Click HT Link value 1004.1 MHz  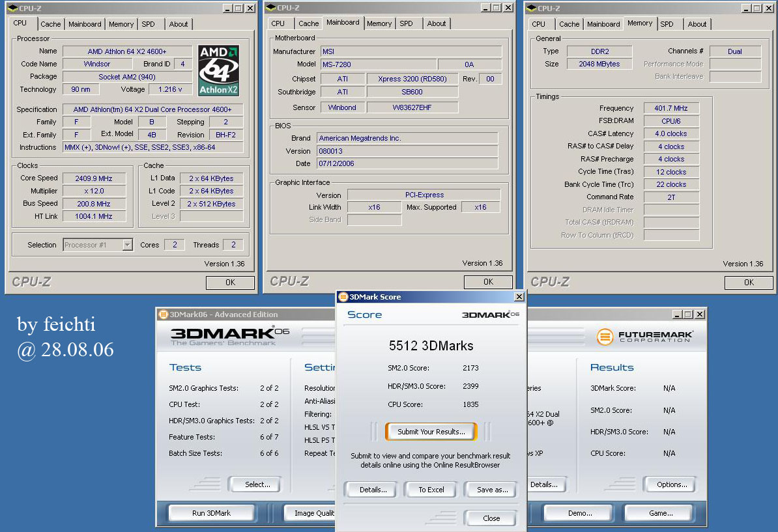[x=93, y=217]
